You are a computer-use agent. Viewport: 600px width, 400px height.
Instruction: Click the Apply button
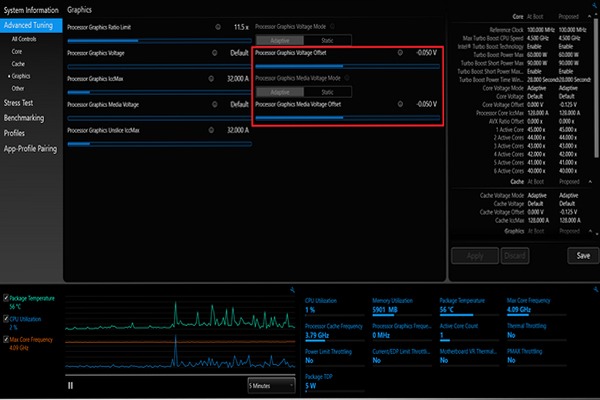475,256
